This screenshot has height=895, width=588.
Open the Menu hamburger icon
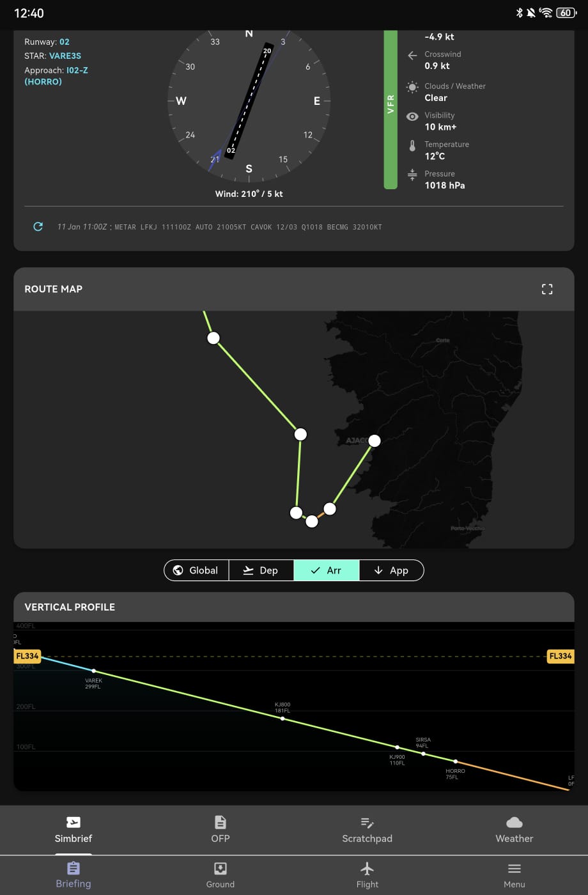click(x=514, y=875)
